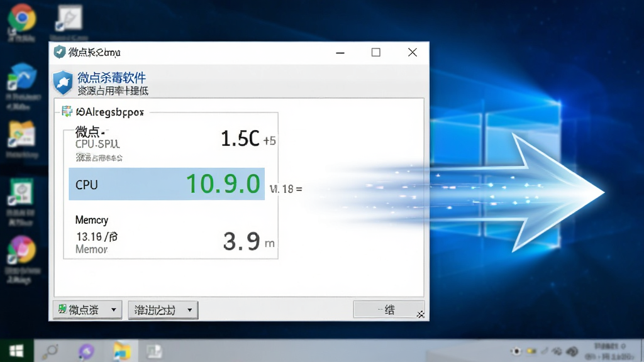This screenshot has height=362, width=644.
Task: Open the purple round taskbar app
Action: (x=86, y=351)
